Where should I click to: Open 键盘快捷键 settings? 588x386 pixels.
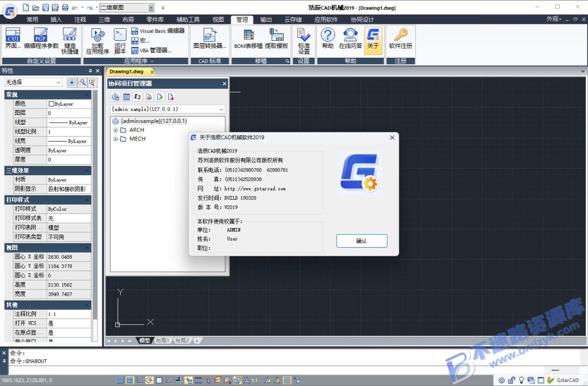[70, 41]
